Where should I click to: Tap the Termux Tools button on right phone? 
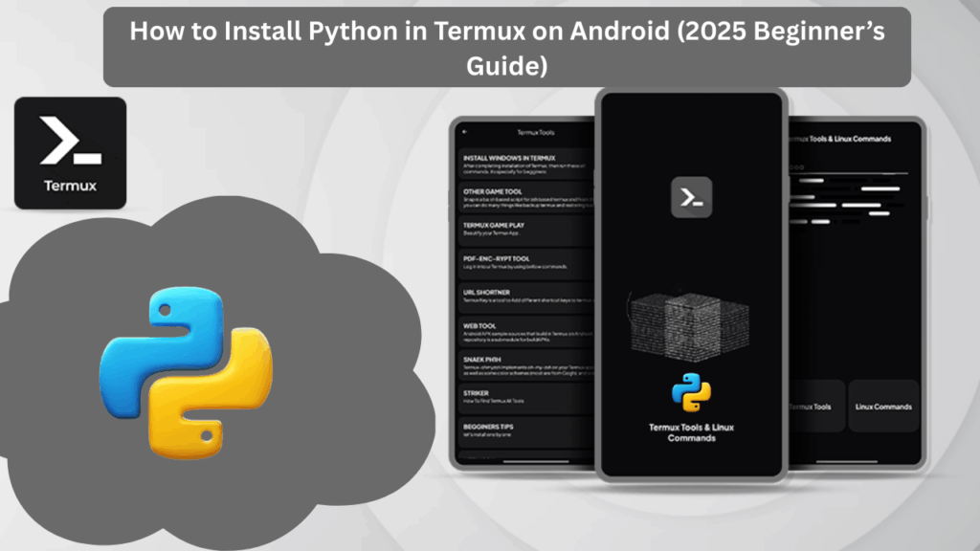coord(810,406)
